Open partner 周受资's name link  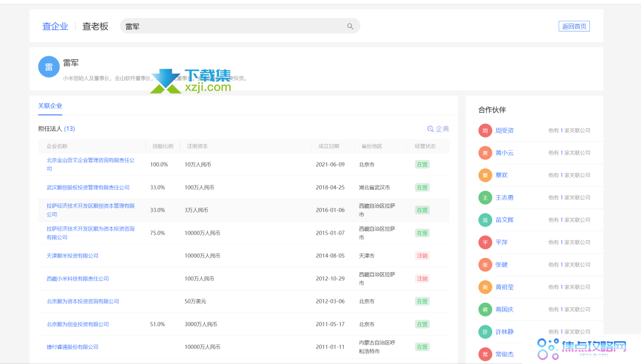(504, 131)
